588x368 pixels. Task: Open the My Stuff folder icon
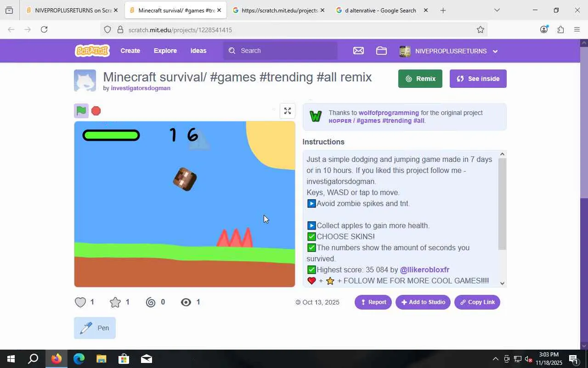381,51
